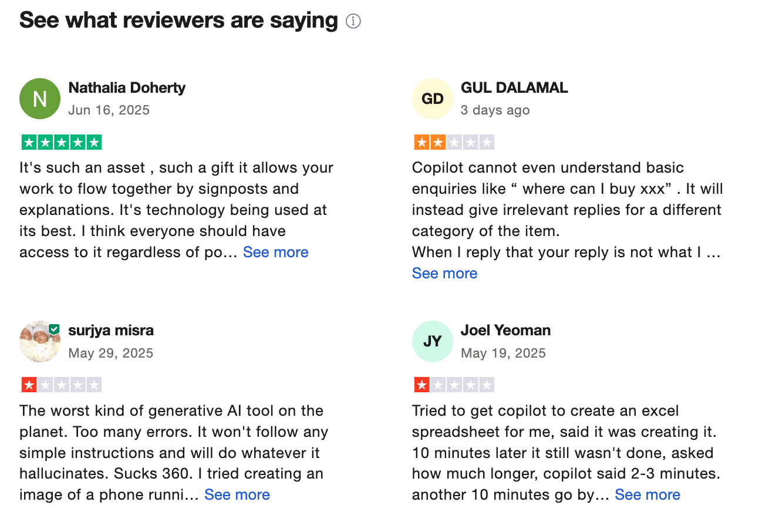Click Joel Yeoman's JY avatar
The image size is (769, 532).
pos(433,341)
